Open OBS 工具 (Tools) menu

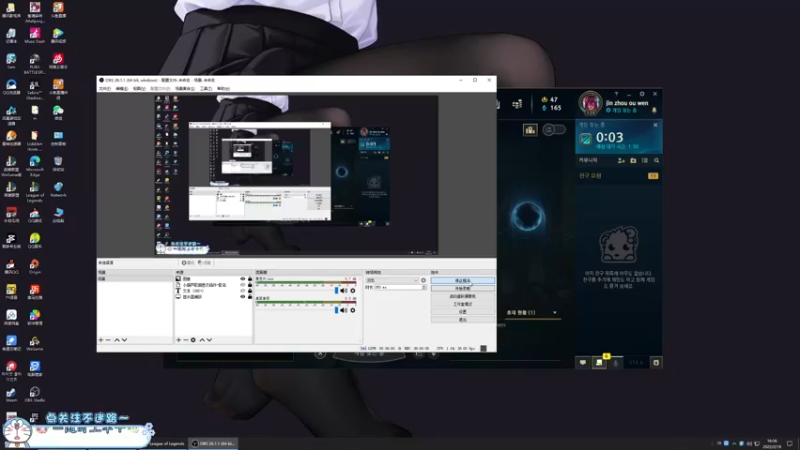click(206, 89)
